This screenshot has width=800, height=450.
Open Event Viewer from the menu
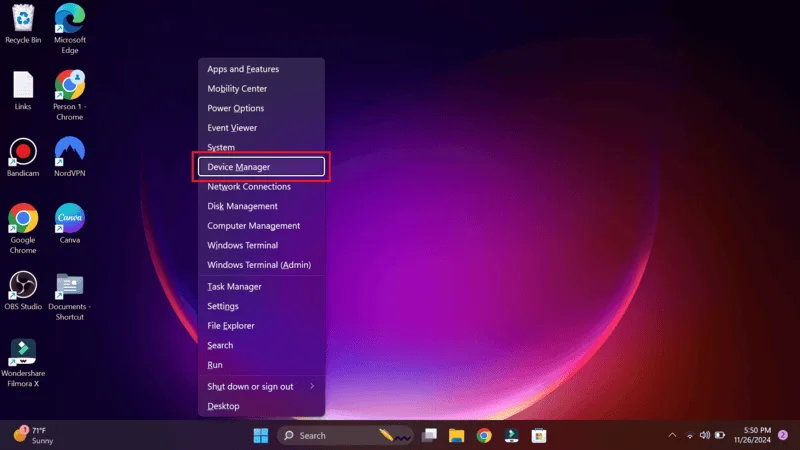point(261,128)
